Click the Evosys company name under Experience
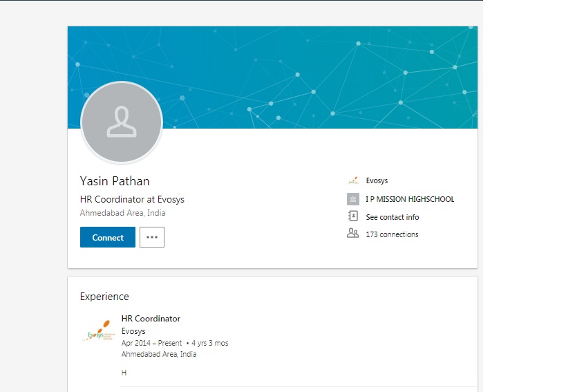The height and width of the screenshot is (392, 566). (x=133, y=331)
